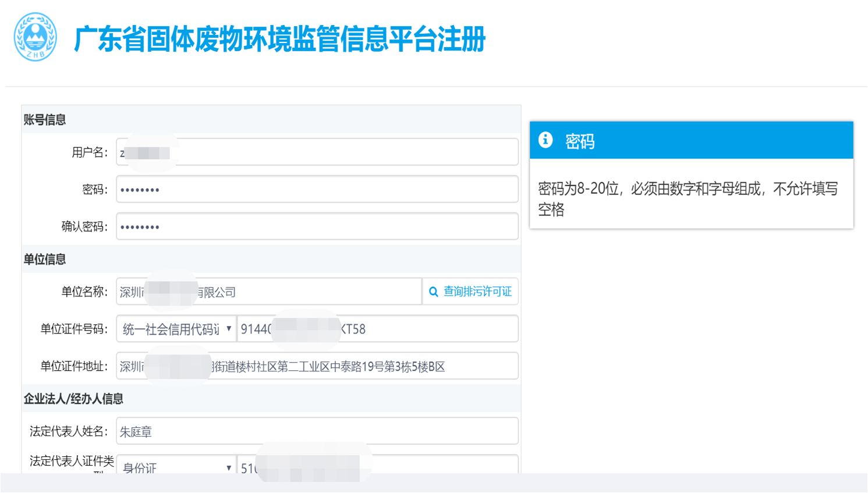The height and width of the screenshot is (493, 868).
Task: Click the 法定代表人姓名 field with 朱庭章
Action: 317,431
